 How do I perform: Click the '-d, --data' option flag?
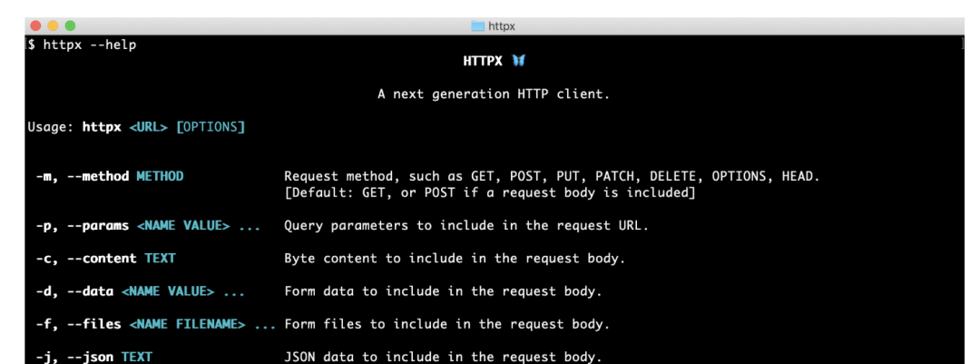click(x=74, y=291)
